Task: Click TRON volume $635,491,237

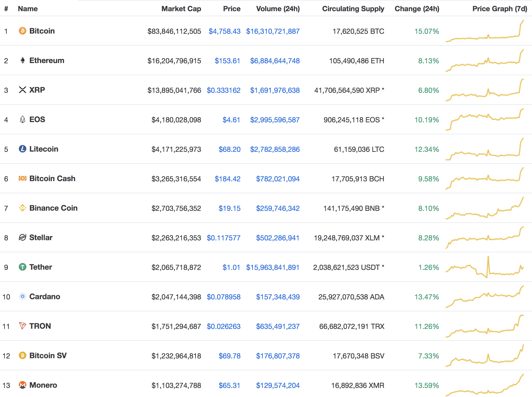Action: [278, 327]
